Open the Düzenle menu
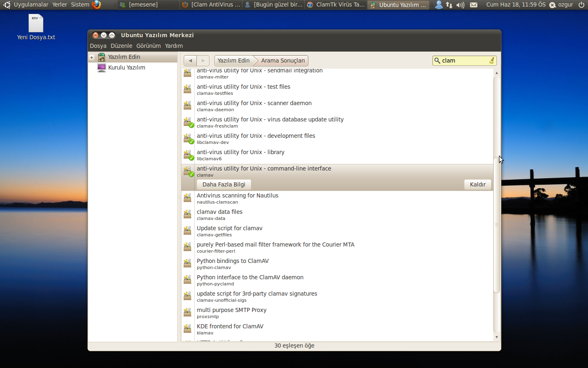This screenshot has height=368, width=588. (121, 46)
